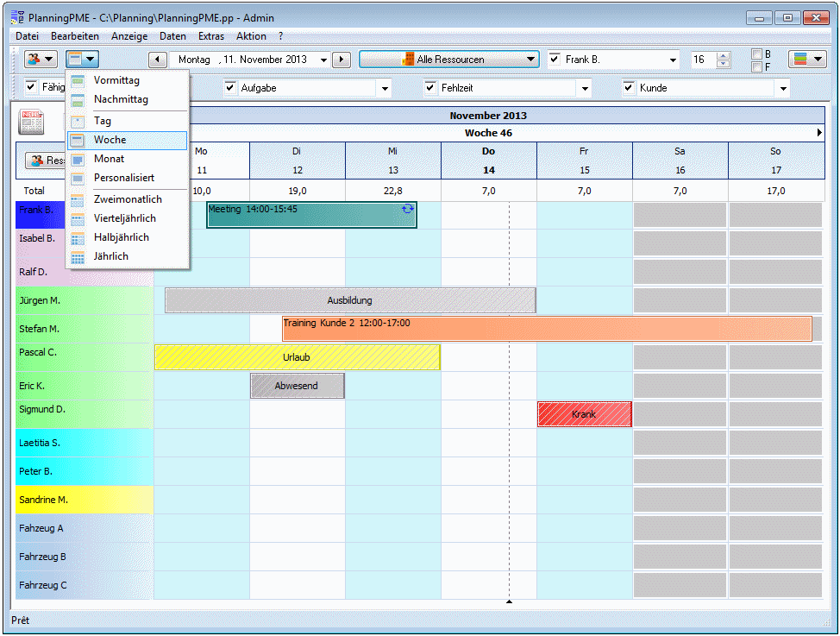The height and width of the screenshot is (636, 840).
Task: Click the resource filter people icon
Action: pos(34,59)
